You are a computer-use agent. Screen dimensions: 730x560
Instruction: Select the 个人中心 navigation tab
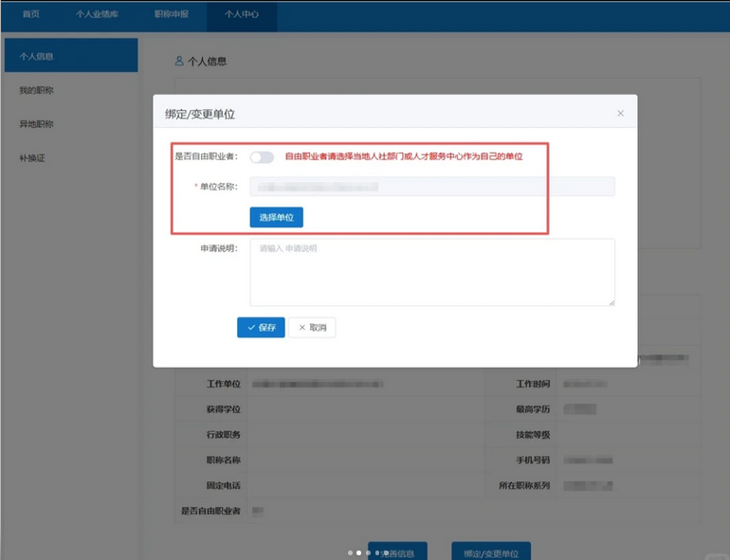tap(242, 15)
